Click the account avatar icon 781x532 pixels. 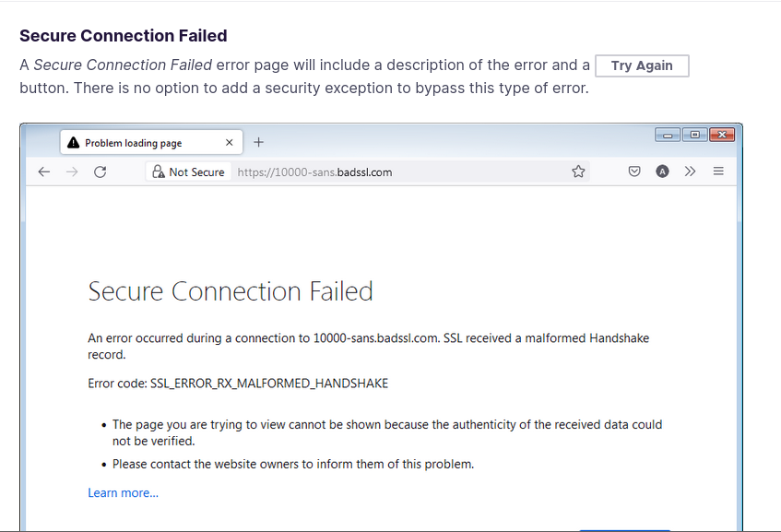coord(662,171)
